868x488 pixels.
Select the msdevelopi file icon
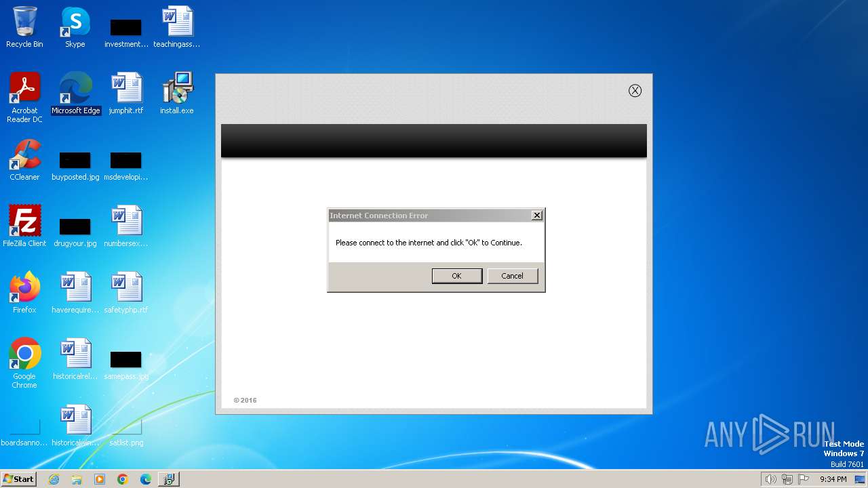[126, 165]
